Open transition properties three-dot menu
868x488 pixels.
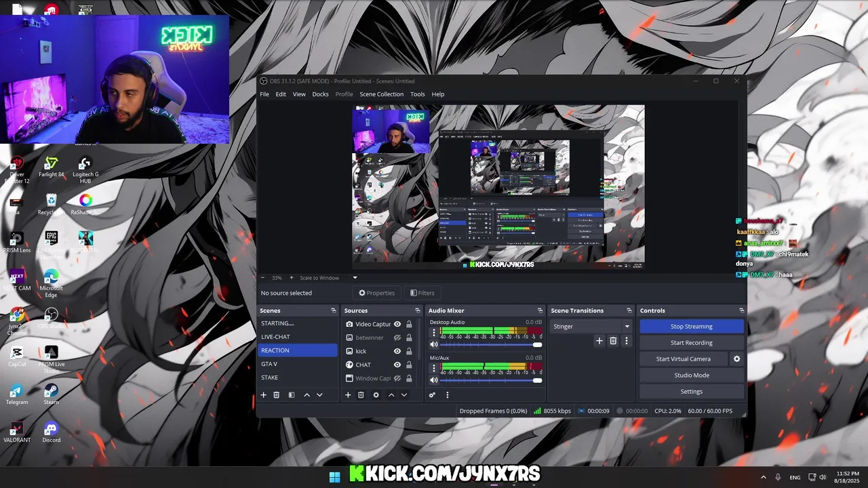(x=627, y=341)
